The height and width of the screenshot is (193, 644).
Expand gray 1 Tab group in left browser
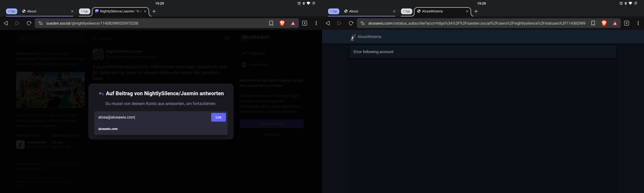pyautogui.click(x=85, y=11)
